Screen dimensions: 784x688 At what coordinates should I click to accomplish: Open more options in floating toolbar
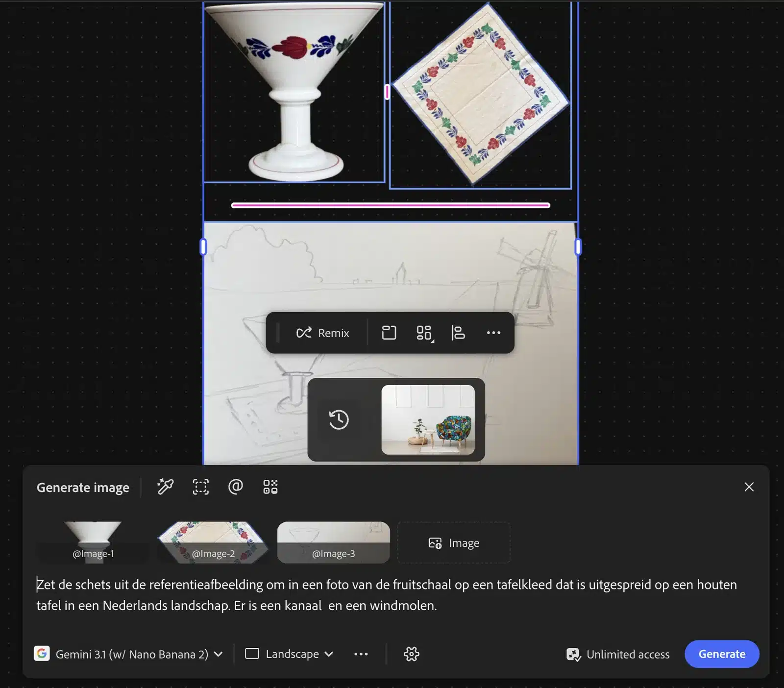click(493, 333)
